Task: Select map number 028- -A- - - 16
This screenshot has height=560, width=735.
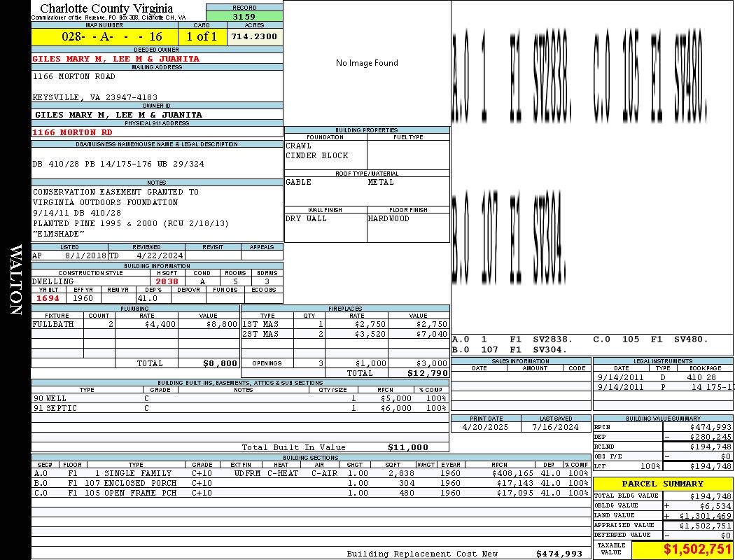Action: coord(111,36)
